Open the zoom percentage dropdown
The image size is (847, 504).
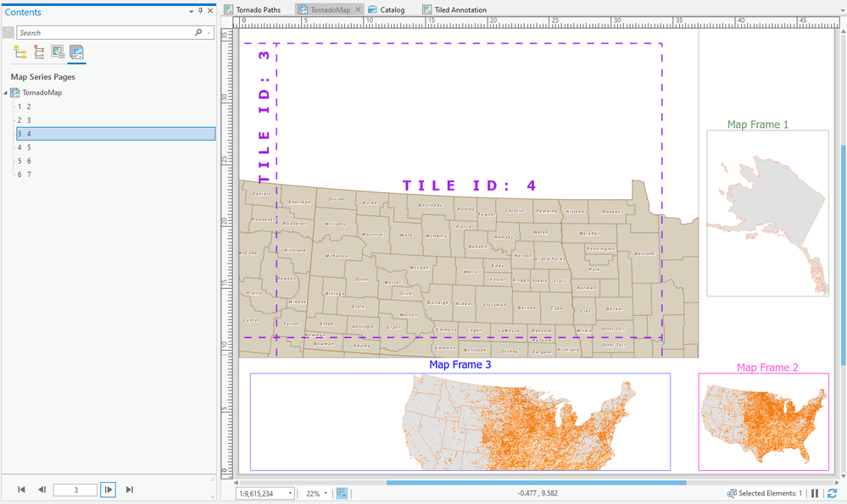(x=327, y=493)
